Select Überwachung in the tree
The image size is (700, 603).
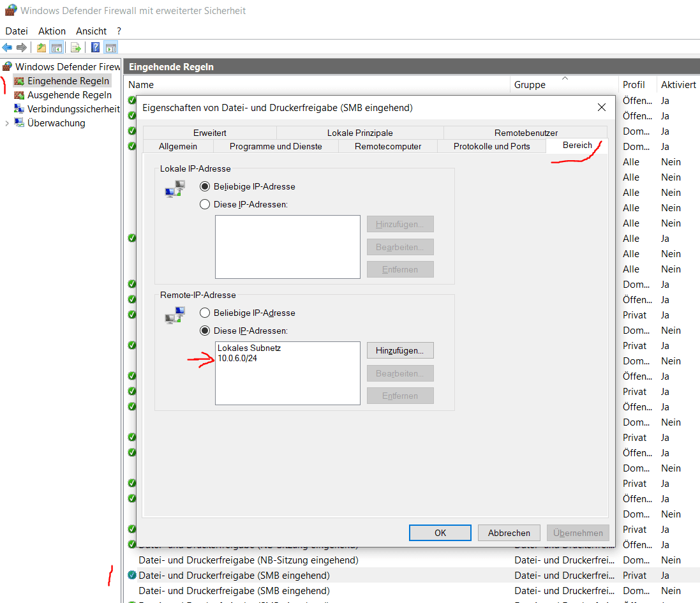56,123
